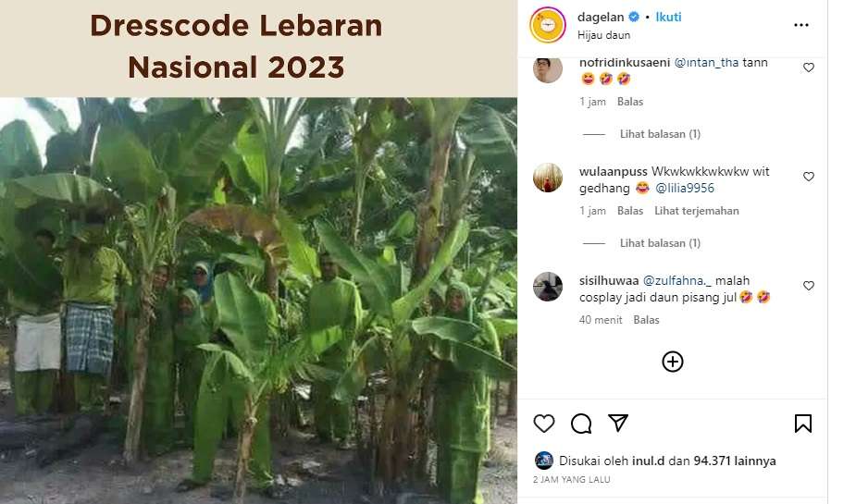The height and width of the screenshot is (504, 856).
Task: Reply to sisilhuwaa's comment
Action: [646, 320]
